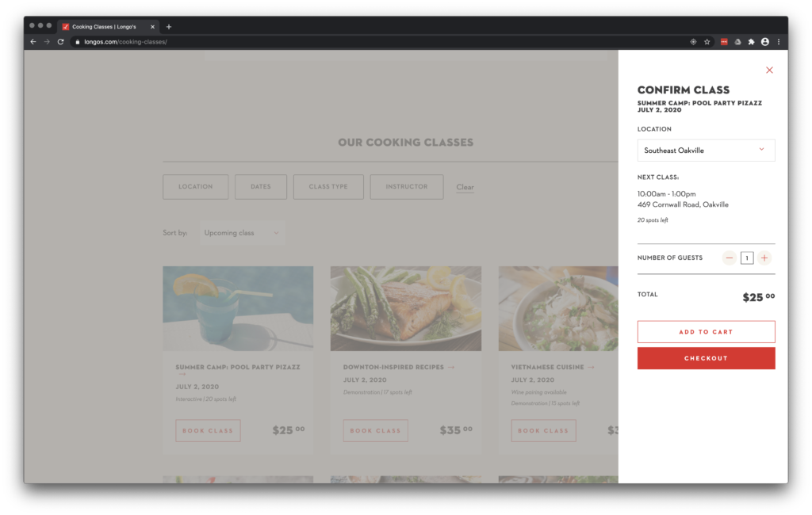Click the address bar URL

[127, 42]
